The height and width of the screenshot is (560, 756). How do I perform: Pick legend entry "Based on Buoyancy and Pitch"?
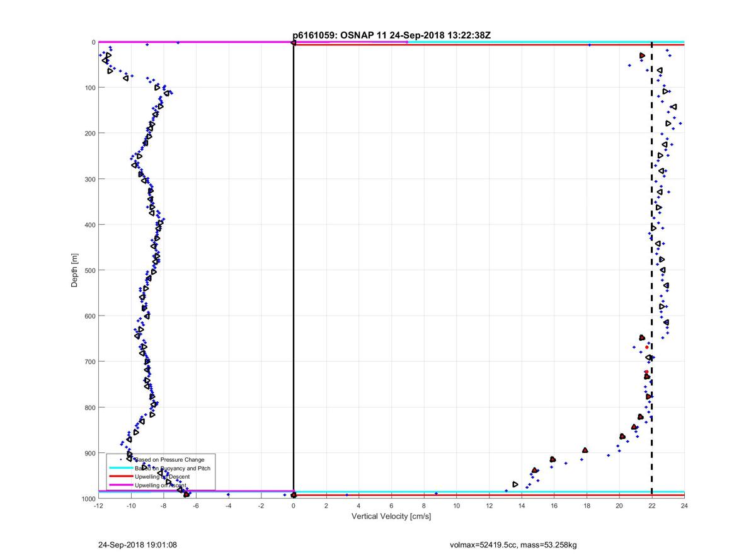[172, 468]
